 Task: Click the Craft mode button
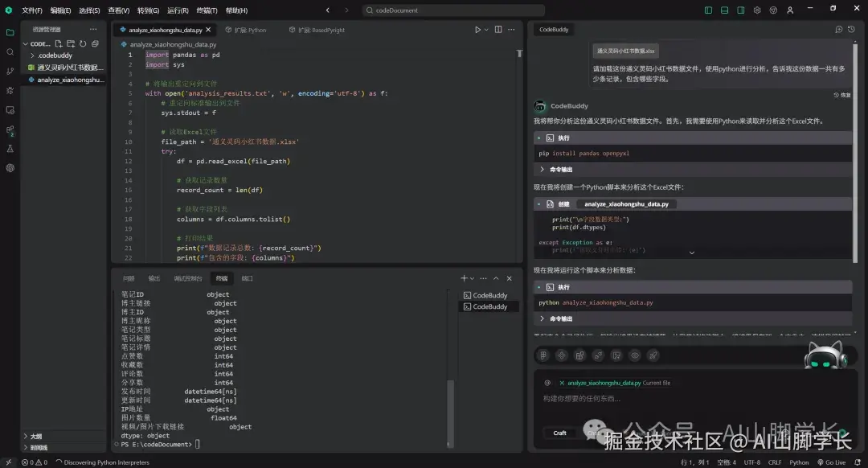tap(559, 433)
